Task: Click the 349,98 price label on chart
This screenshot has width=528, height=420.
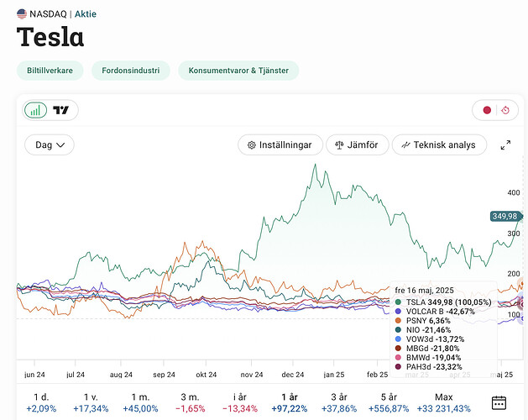Action: click(504, 217)
